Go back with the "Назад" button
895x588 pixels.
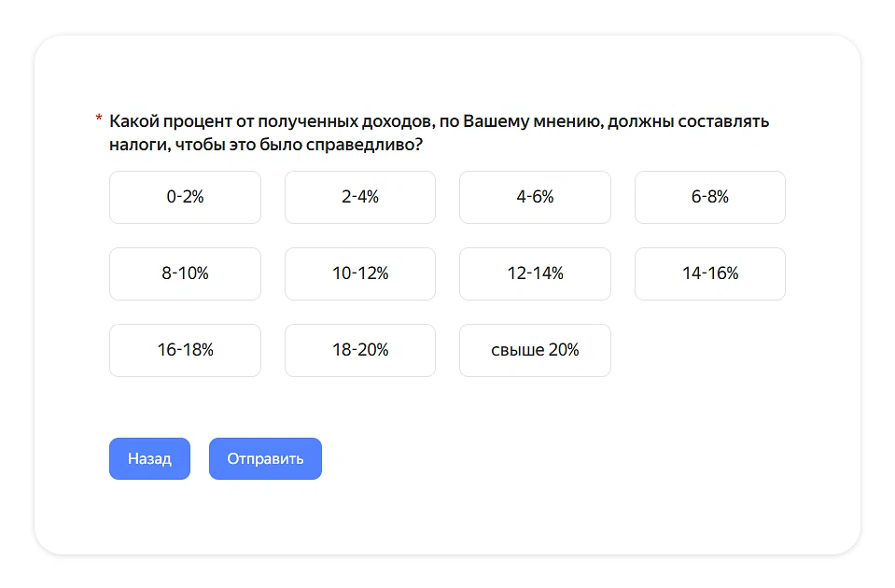coord(149,459)
